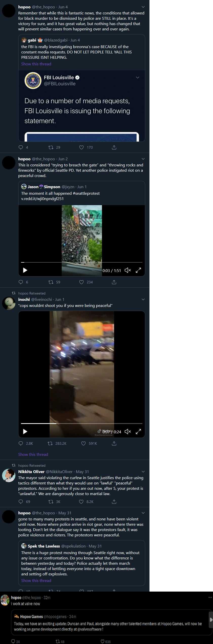Expand options chevron on inochi's tweet
The height and width of the screenshot is (644, 213).
[143, 299]
